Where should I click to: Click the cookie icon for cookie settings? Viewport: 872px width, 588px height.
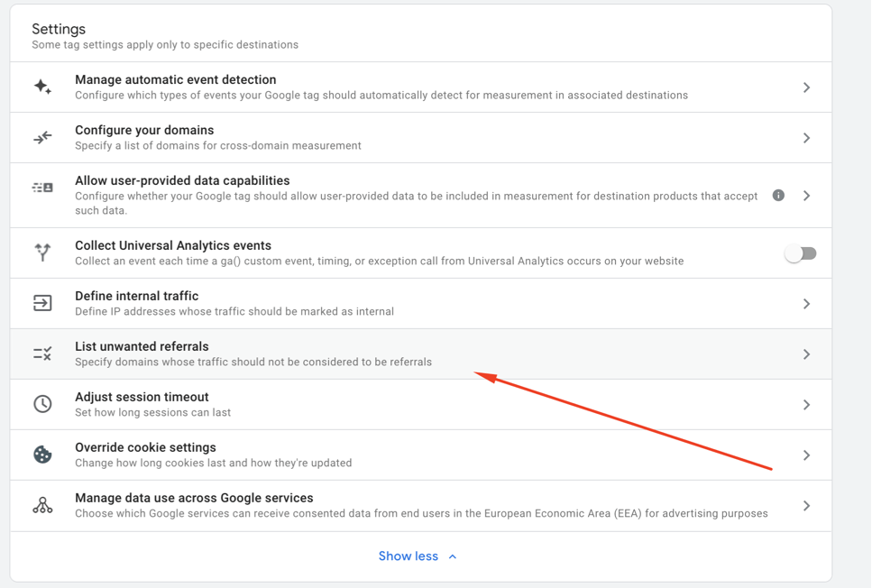(42, 455)
